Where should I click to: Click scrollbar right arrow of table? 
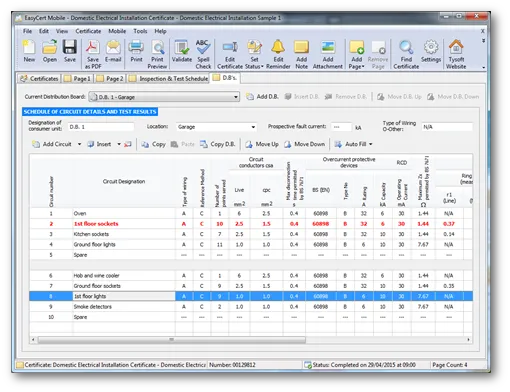468,340
